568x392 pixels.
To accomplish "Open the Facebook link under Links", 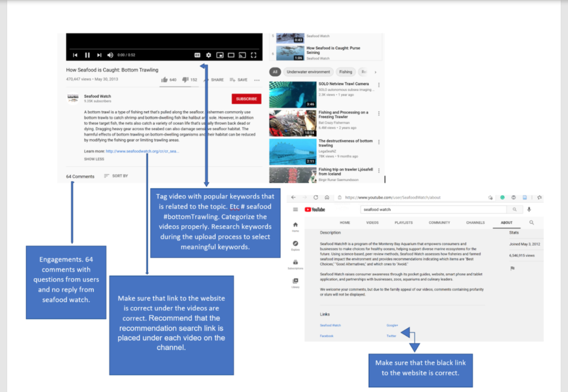I will (x=326, y=336).
